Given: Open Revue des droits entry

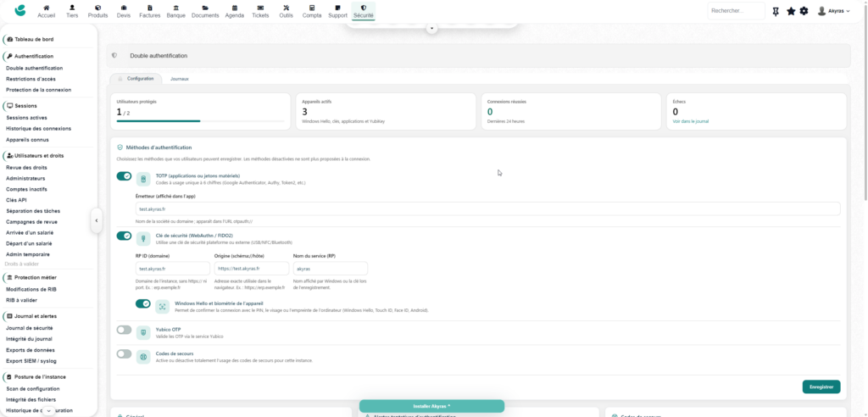Looking at the screenshot, I should click(x=26, y=167).
